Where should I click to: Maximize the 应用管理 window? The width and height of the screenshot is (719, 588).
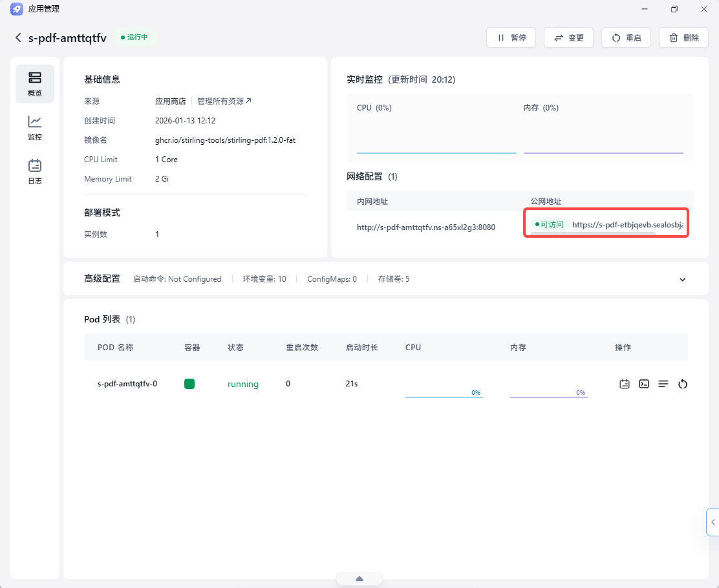(674, 8)
